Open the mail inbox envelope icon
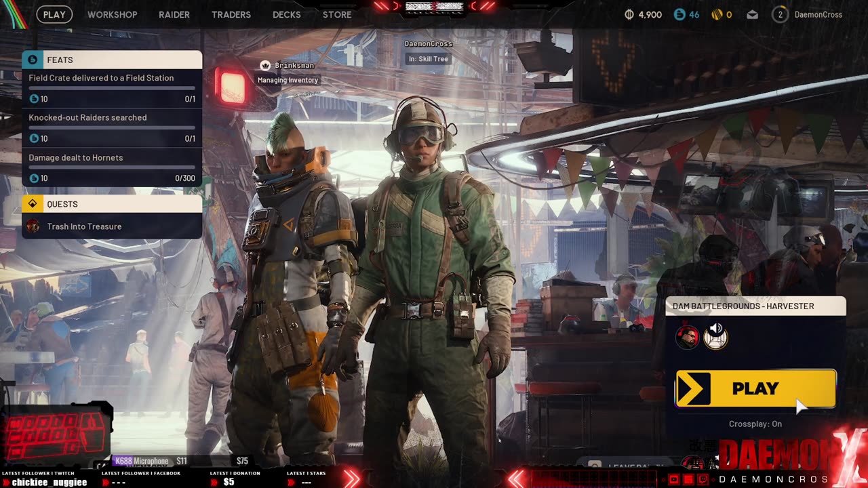The height and width of the screenshot is (488, 868). point(752,14)
